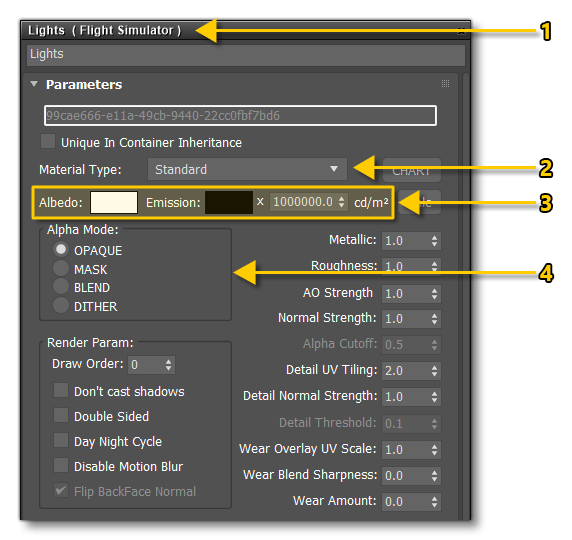This screenshot has height=540, width=572.
Task: Adjust the Roughness spinner arrows
Action: (x=434, y=266)
